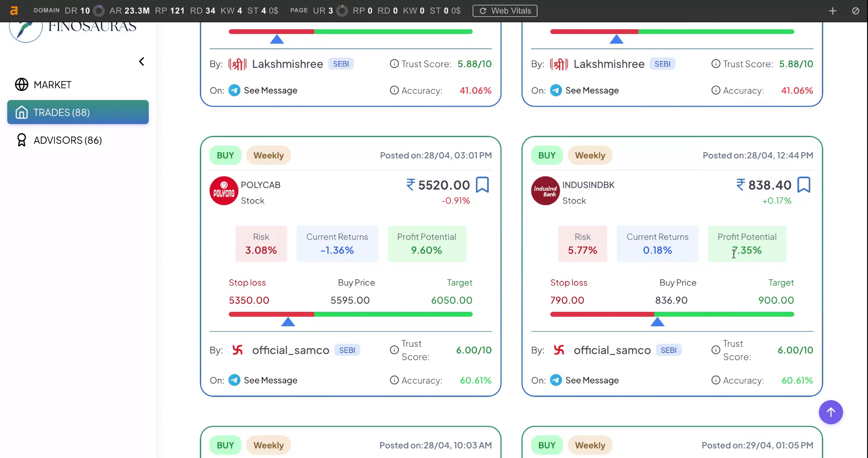The image size is (868, 458).
Task: Click Telegram icon on POLYCAB card
Action: click(234, 380)
